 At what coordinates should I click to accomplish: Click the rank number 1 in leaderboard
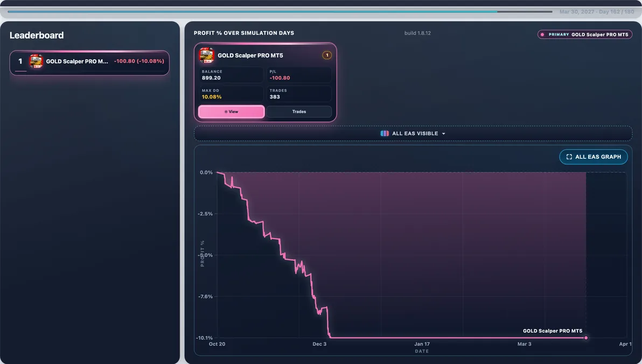(x=20, y=61)
